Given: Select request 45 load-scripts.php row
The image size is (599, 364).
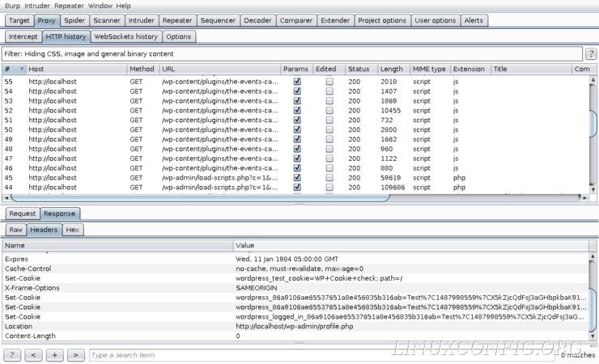Looking at the screenshot, I should tap(295, 177).
